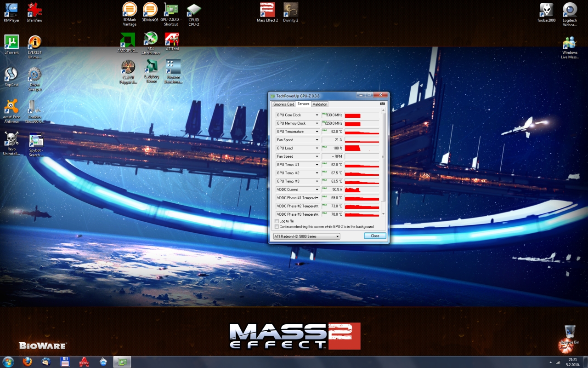Launch Firefox from the taskbar
The width and height of the screenshot is (588, 368).
27,362
